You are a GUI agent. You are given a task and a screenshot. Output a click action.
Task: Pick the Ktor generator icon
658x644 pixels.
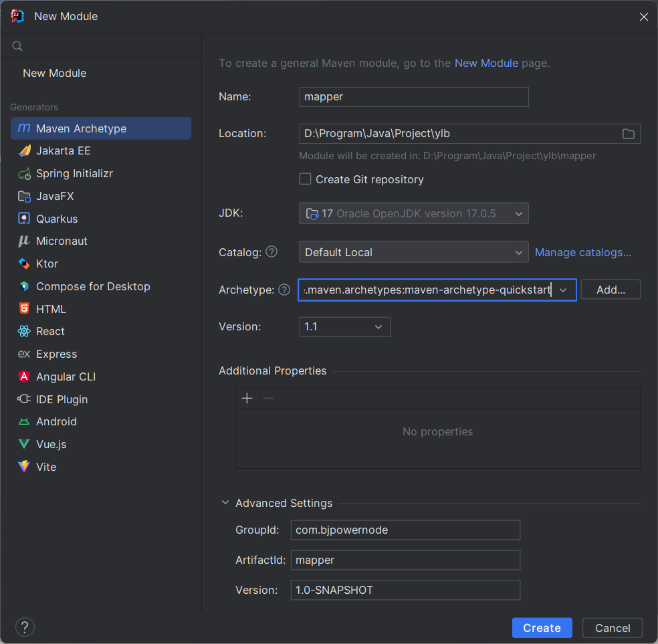point(24,263)
